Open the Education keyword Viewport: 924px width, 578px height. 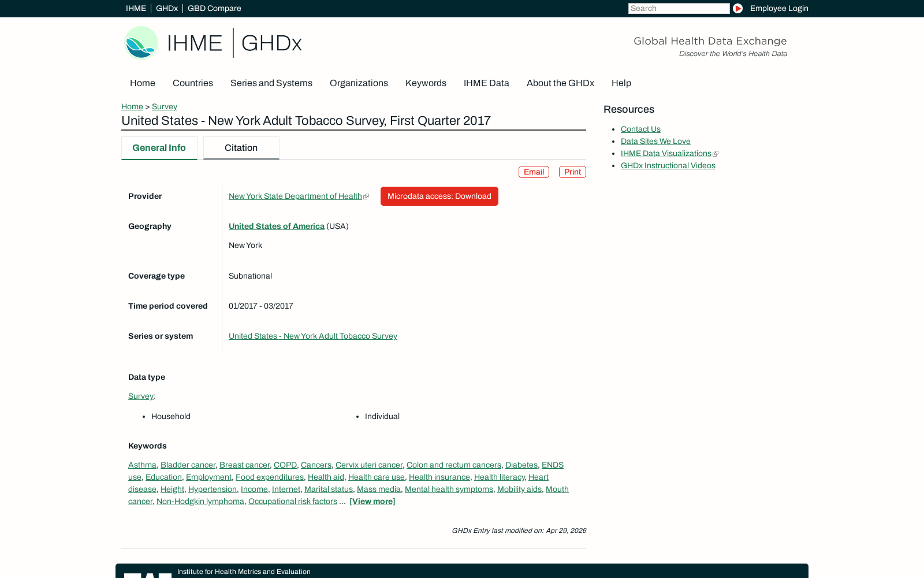pos(163,477)
